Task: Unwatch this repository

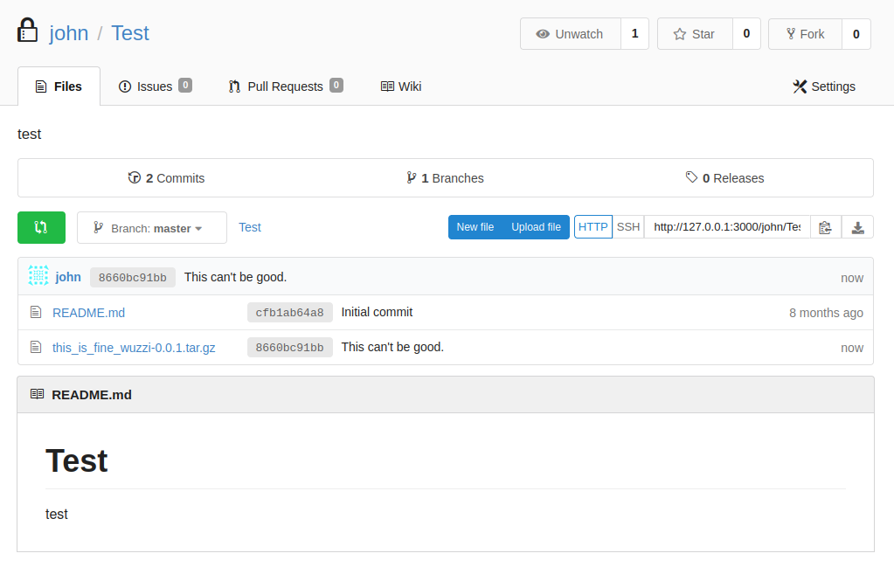Action: point(570,34)
